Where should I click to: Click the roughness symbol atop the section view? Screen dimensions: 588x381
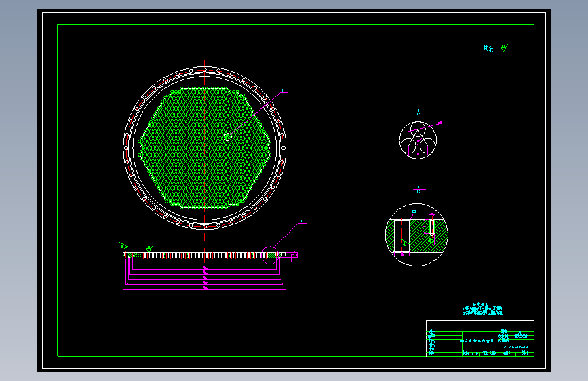pyautogui.click(x=149, y=248)
